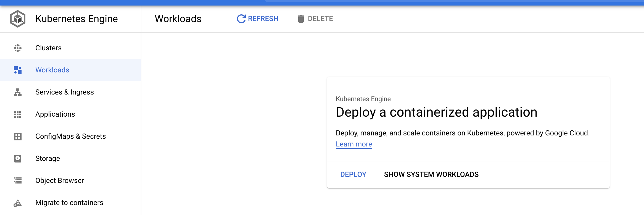Click the Storage disk icon

pos(18,159)
